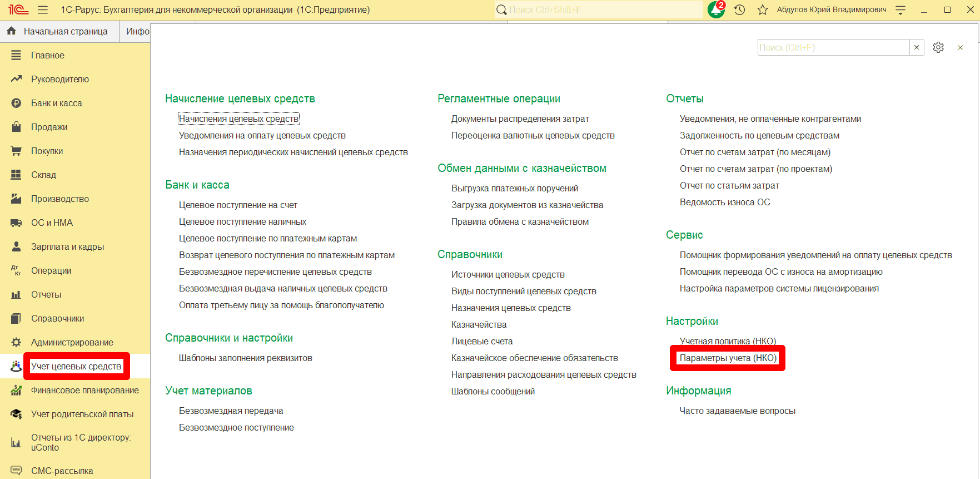Open the settings gear in the panel

938,48
